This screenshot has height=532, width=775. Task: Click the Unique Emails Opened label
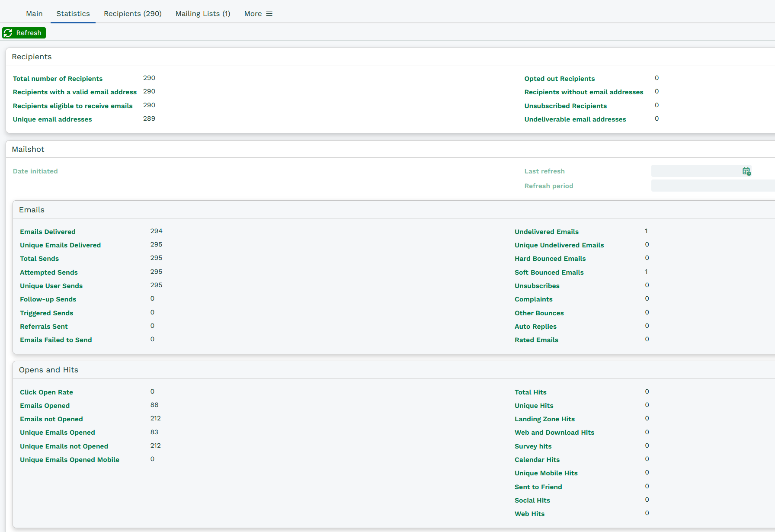(57, 433)
